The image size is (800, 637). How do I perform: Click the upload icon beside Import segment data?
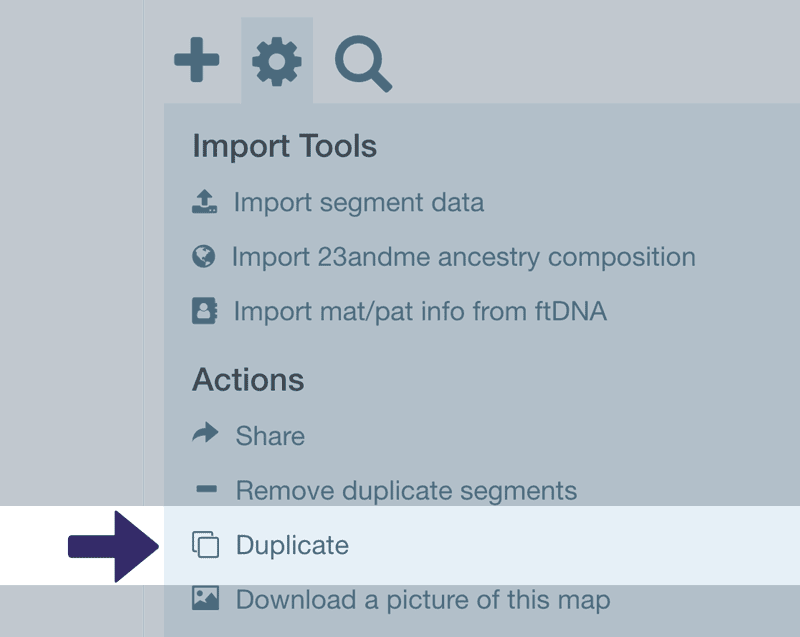205,201
